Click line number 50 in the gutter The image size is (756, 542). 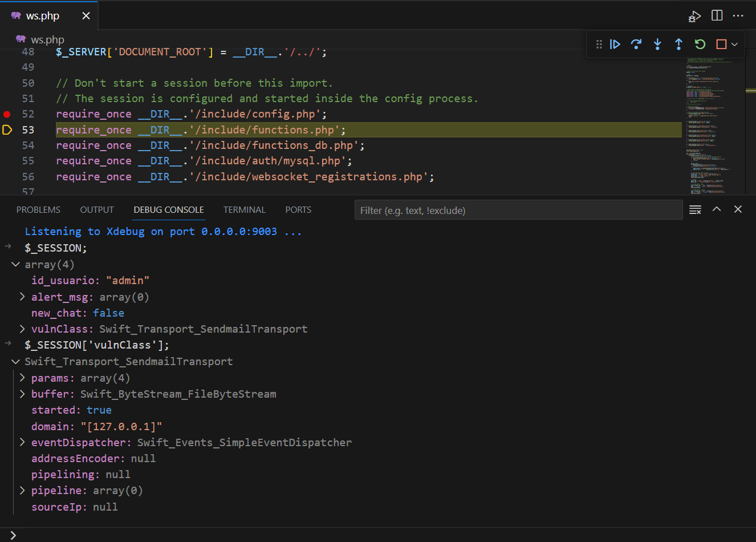28,83
